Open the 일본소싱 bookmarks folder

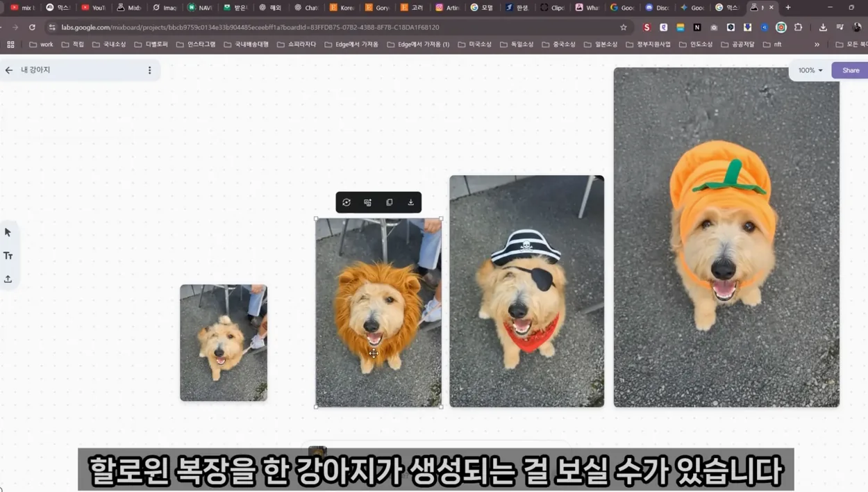601,44
